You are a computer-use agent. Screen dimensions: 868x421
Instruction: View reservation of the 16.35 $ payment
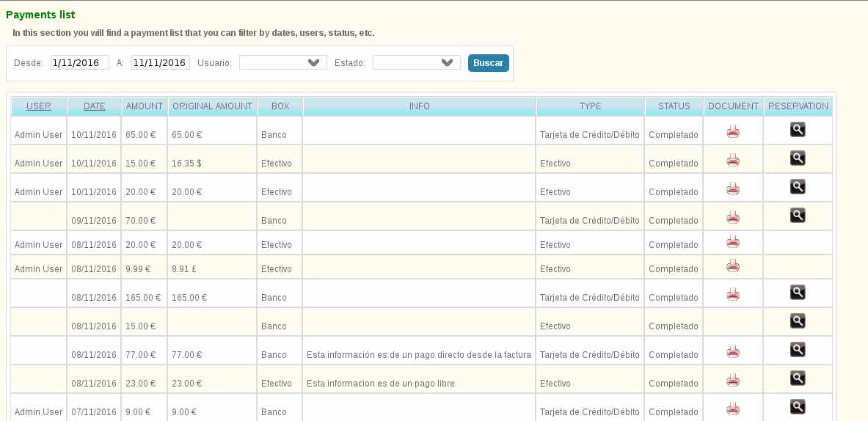point(798,158)
